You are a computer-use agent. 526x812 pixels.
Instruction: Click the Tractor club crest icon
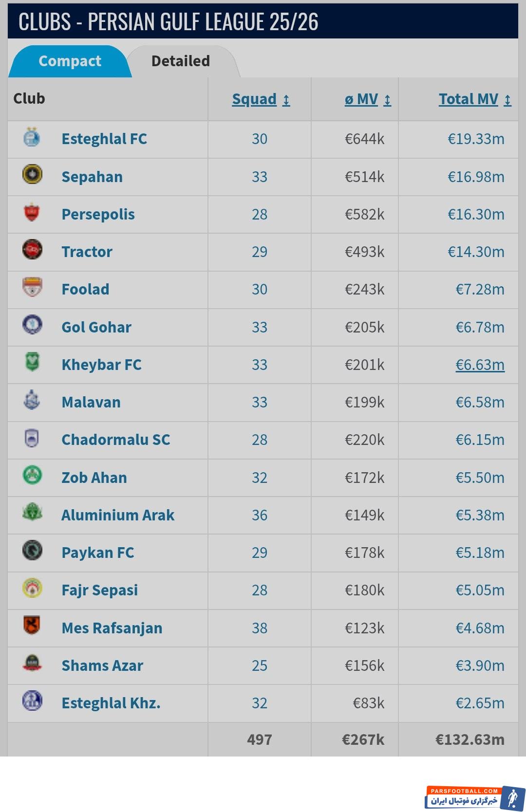click(x=32, y=250)
